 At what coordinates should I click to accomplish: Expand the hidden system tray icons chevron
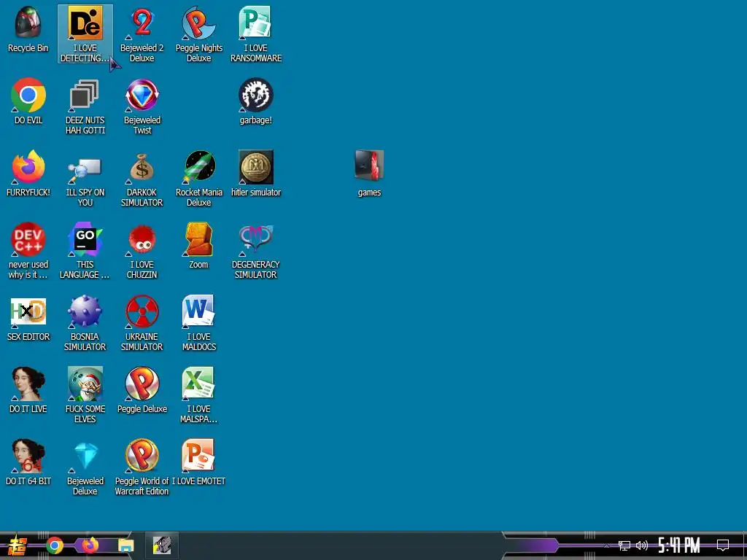pyautogui.click(x=606, y=545)
